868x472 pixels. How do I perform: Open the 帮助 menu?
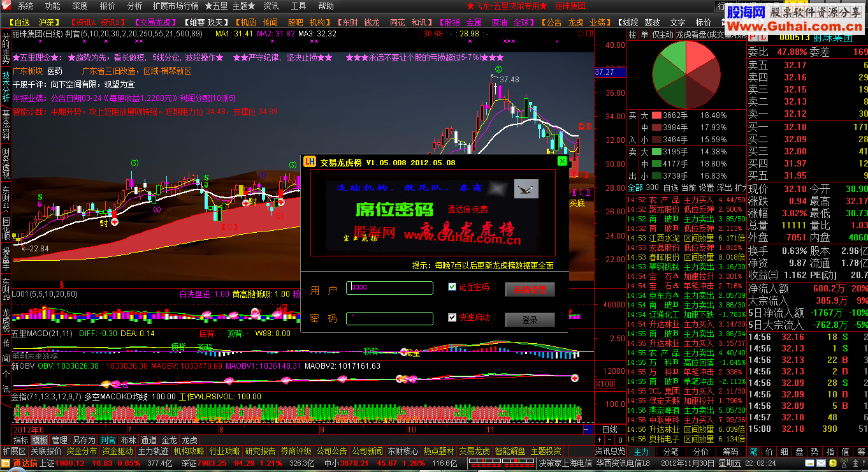[326, 6]
